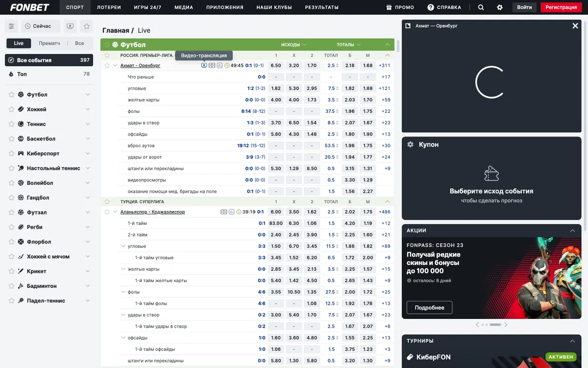
Task: Click the Регистрация button
Action: [x=561, y=7]
